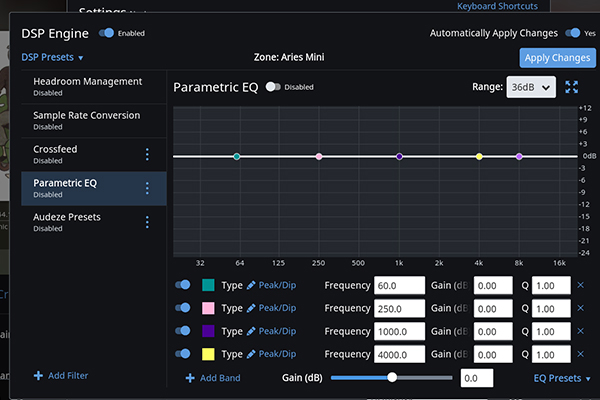
Task: Open the three-dot menu for Audeze Presets
Action: point(147,222)
